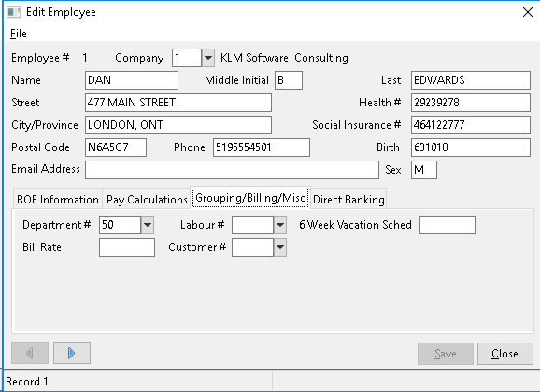Screen dimensions: 540x392
Task: Focus the 6 Week Vacation Sched field
Action: click(448, 225)
